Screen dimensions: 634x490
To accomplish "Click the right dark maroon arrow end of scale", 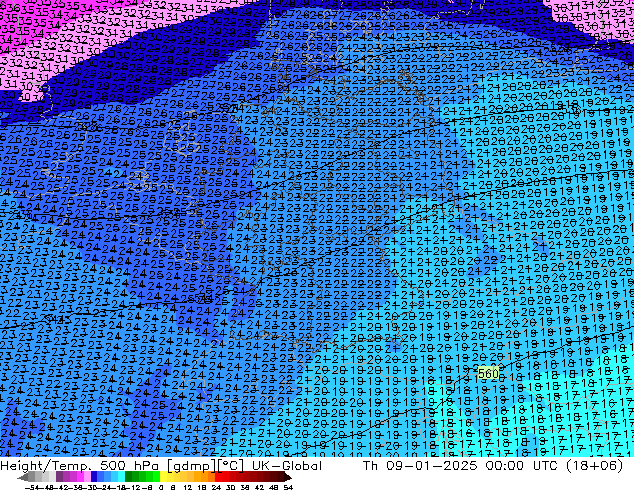I will click(288, 477).
